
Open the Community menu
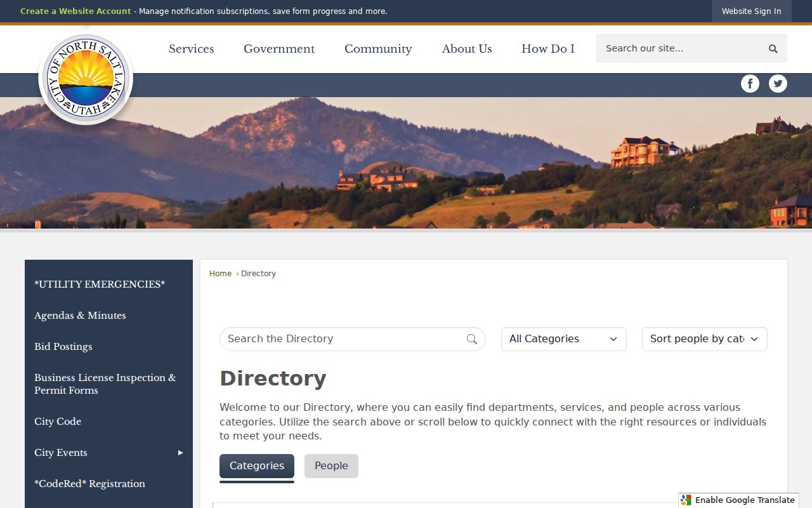coord(378,49)
